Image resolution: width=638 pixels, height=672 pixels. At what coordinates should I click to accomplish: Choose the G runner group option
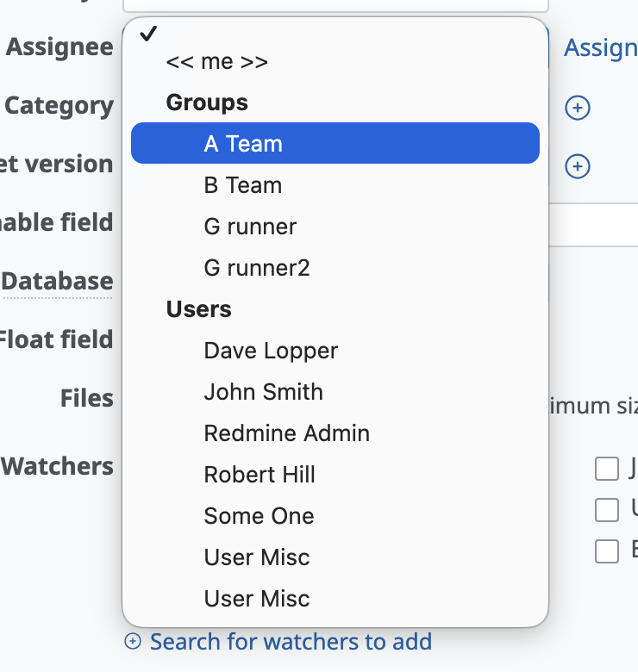[x=250, y=227]
